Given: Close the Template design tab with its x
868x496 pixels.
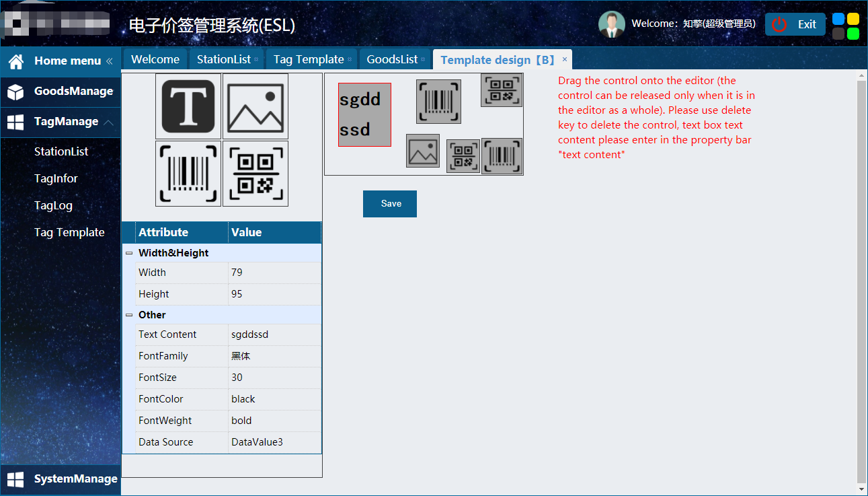Looking at the screenshot, I should click(x=565, y=59).
